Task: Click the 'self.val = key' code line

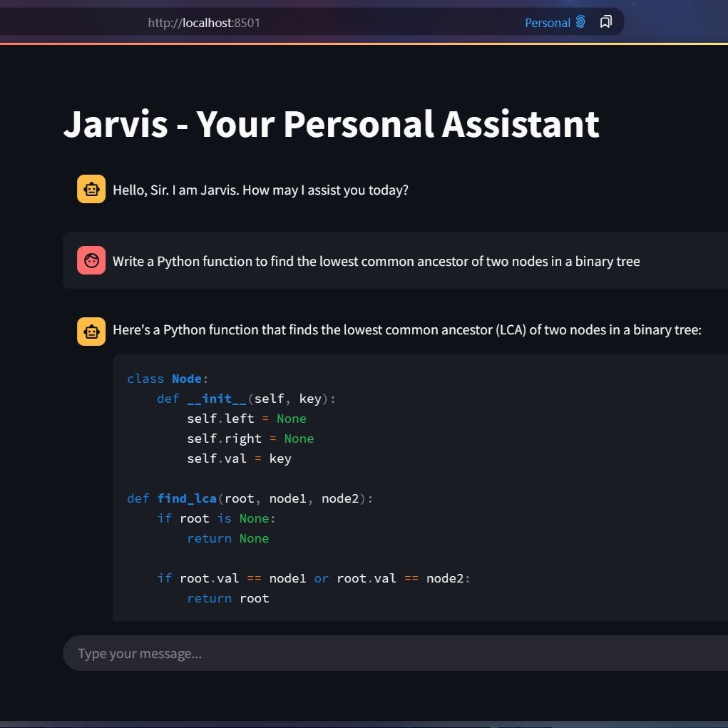Action: [239, 458]
